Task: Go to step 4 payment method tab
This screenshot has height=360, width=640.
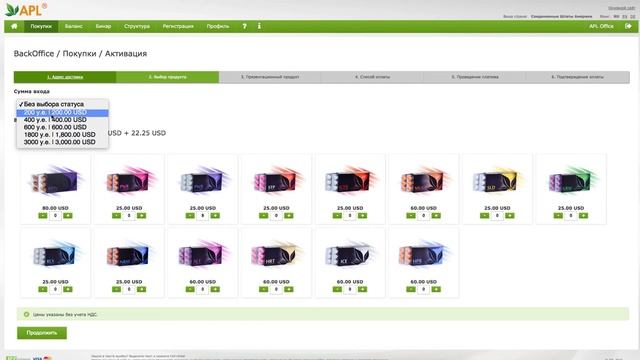Action: point(372,77)
